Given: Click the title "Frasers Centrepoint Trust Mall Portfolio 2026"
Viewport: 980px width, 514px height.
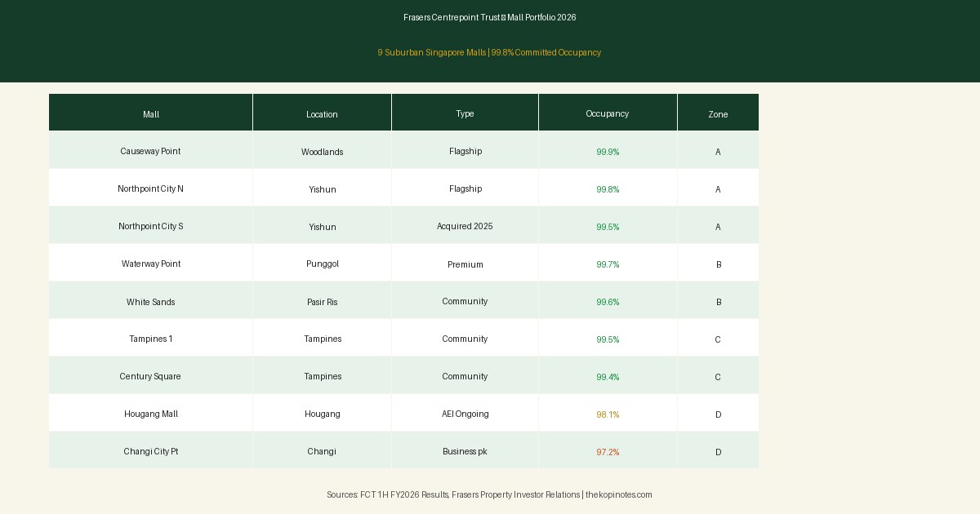Looking at the screenshot, I should pos(490,17).
